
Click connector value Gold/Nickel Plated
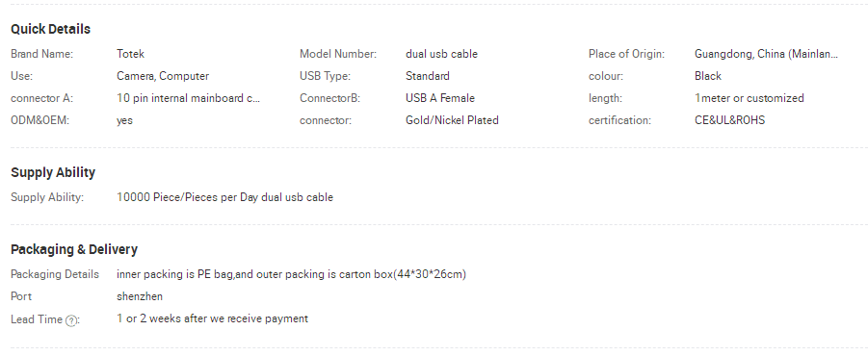pyautogui.click(x=452, y=120)
